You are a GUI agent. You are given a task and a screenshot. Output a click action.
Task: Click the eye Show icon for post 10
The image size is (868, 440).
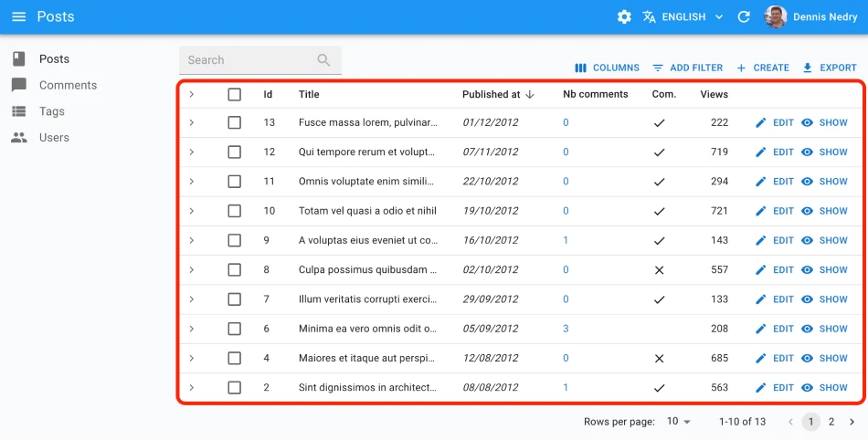[808, 211]
